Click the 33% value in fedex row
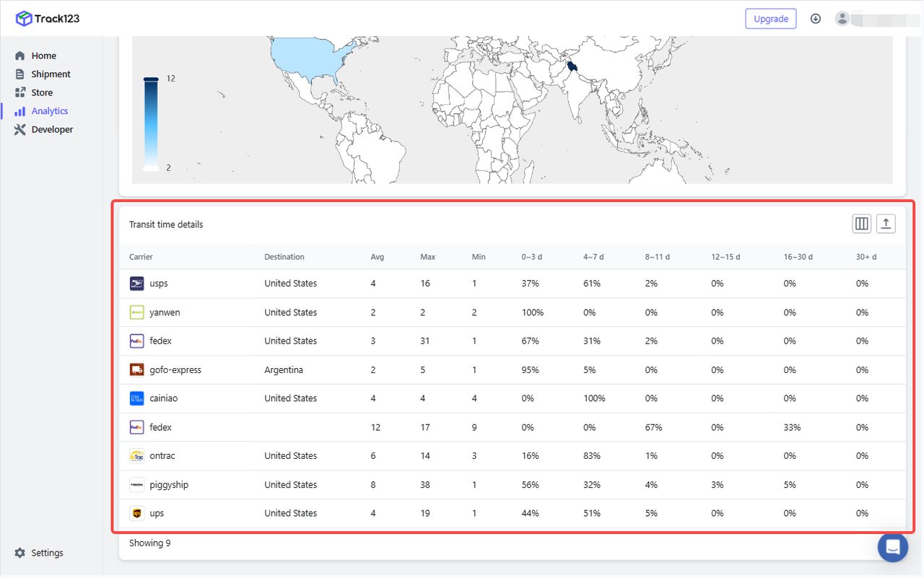 click(x=792, y=427)
